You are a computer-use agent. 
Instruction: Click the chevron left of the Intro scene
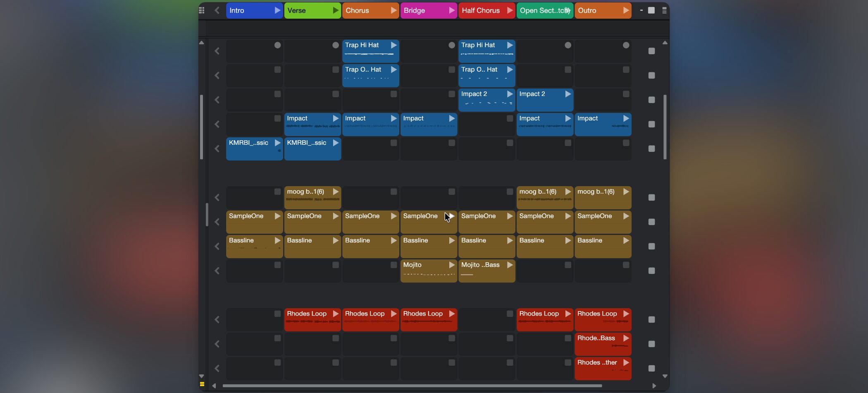tap(217, 10)
